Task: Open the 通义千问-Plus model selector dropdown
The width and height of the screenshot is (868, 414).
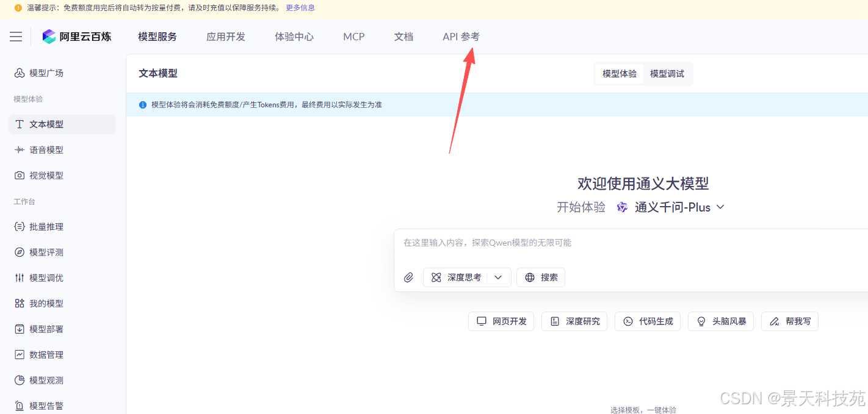Action: click(x=680, y=207)
